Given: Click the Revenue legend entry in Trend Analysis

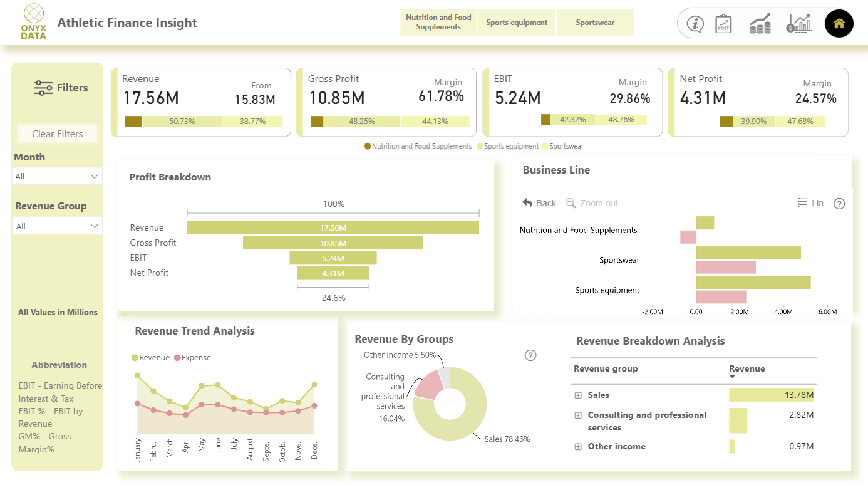Looking at the screenshot, I should (150, 358).
